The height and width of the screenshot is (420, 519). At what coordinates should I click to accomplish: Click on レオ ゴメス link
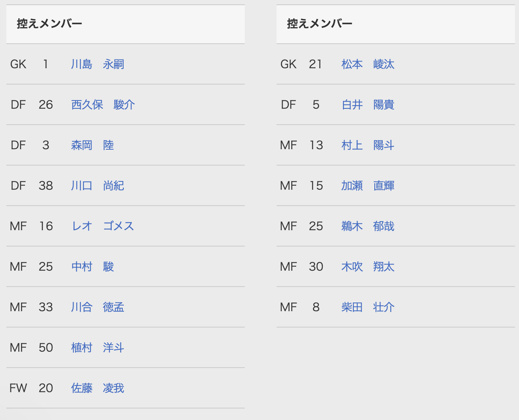point(103,226)
